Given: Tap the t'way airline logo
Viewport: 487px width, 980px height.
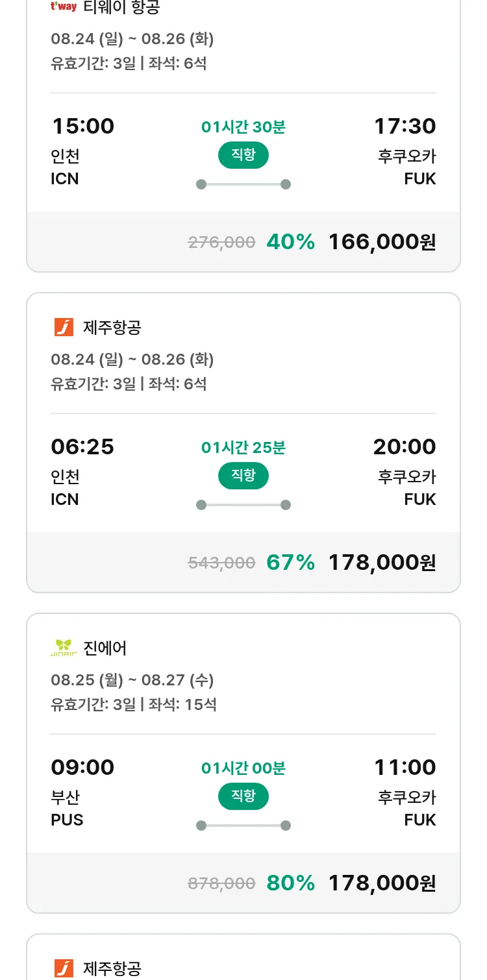Looking at the screenshot, I should (64, 6).
